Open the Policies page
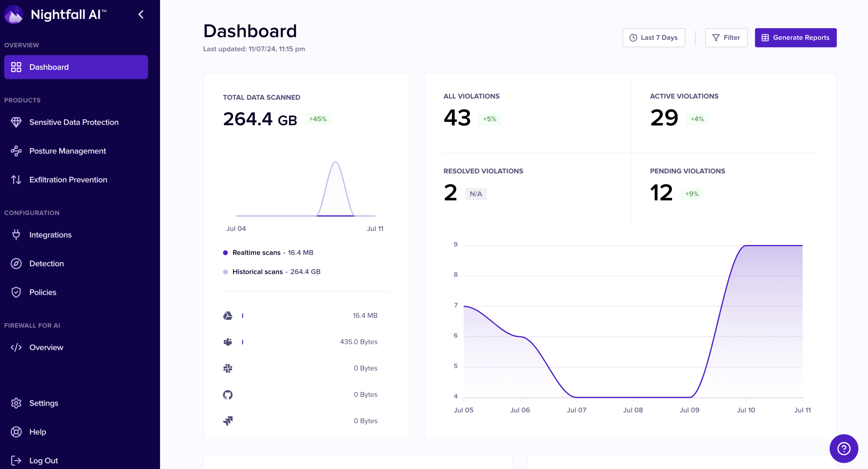The image size is (868, 469). click(43, 292)
